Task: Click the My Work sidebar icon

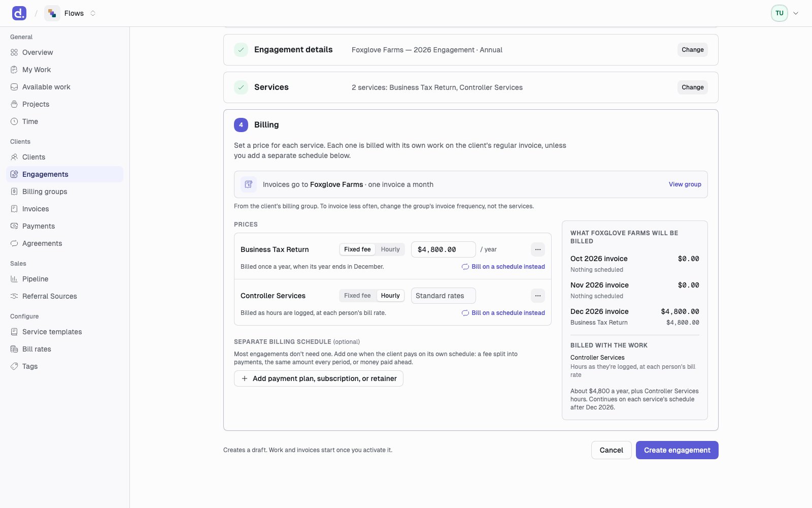Action: 14,70
